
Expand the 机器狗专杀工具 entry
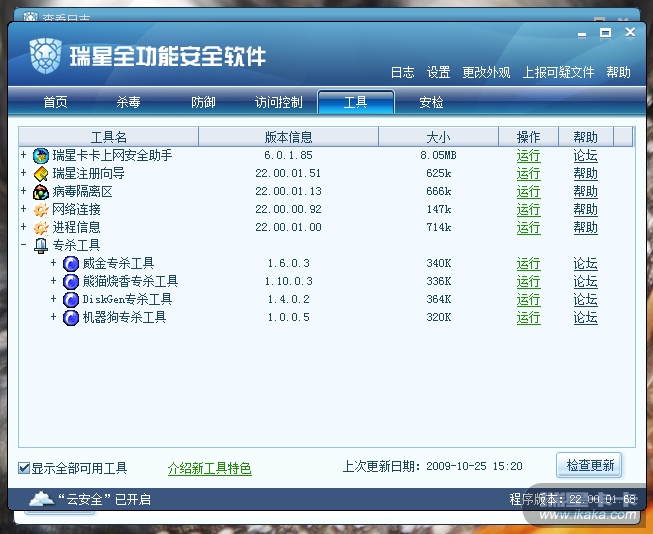pyautogui.click(x=53, y=317)
